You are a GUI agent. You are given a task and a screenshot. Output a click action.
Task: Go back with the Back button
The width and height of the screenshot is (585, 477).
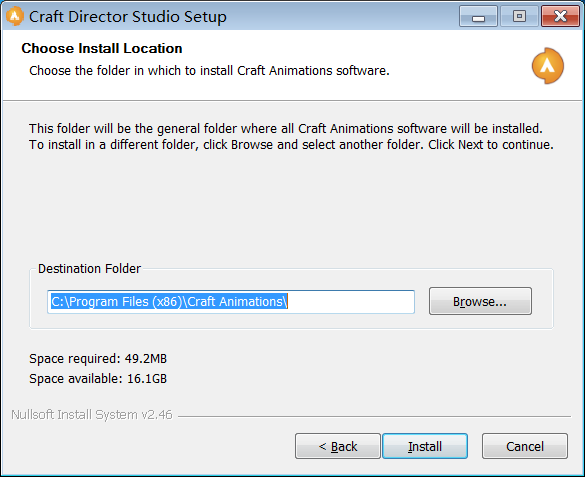point(338,446)
